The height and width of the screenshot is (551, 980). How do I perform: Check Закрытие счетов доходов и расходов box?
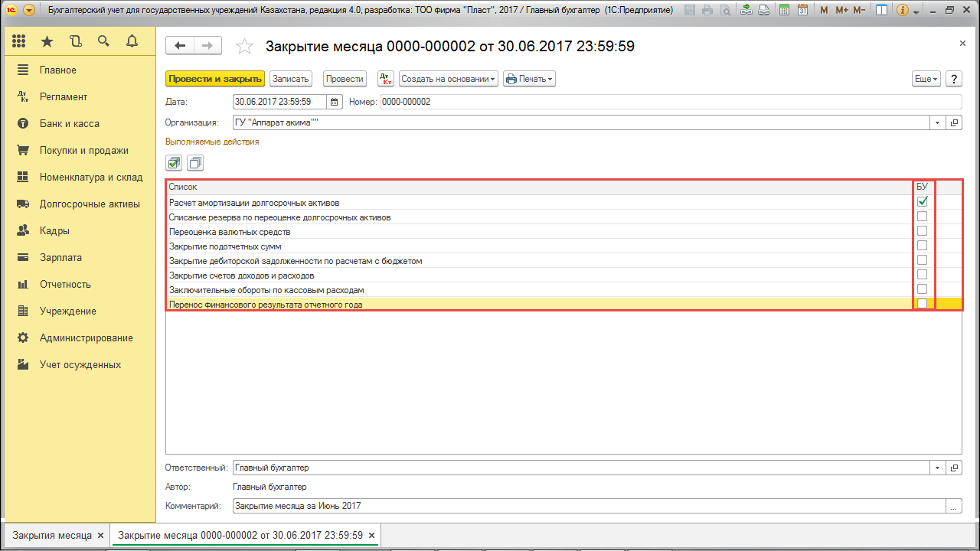(x=923, y=275)
